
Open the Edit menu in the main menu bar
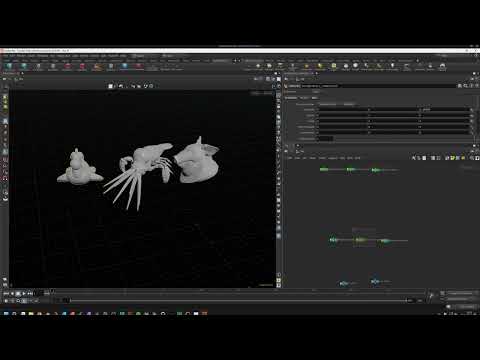12,56
